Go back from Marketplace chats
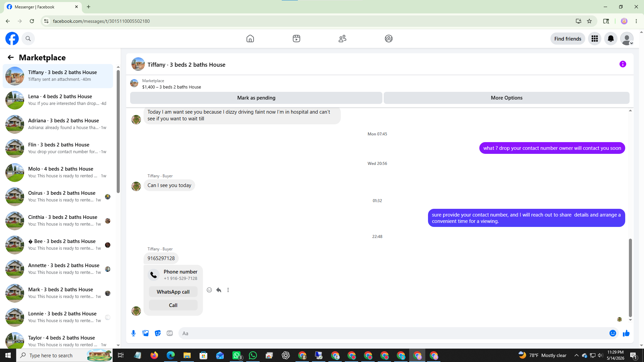 click(x=11, y=57)
